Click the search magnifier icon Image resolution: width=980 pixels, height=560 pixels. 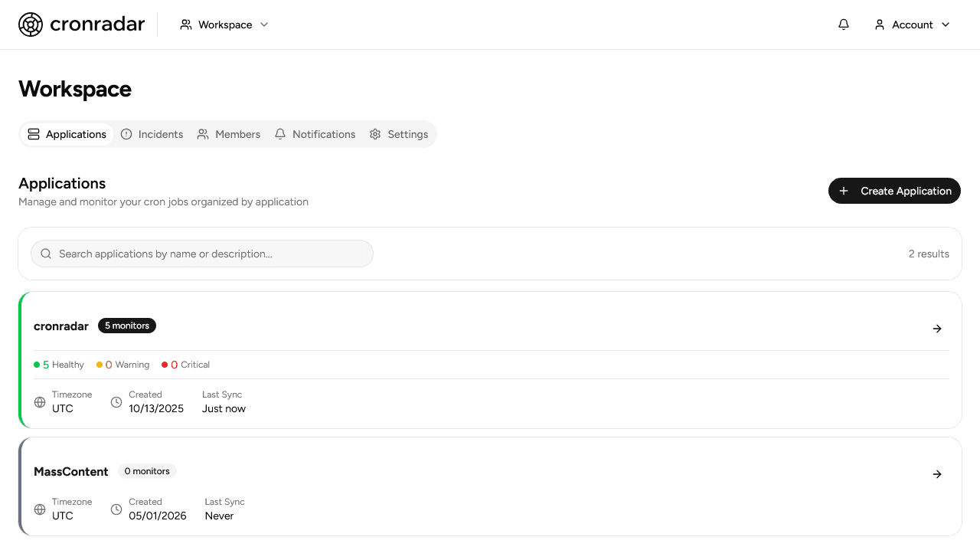46,254
